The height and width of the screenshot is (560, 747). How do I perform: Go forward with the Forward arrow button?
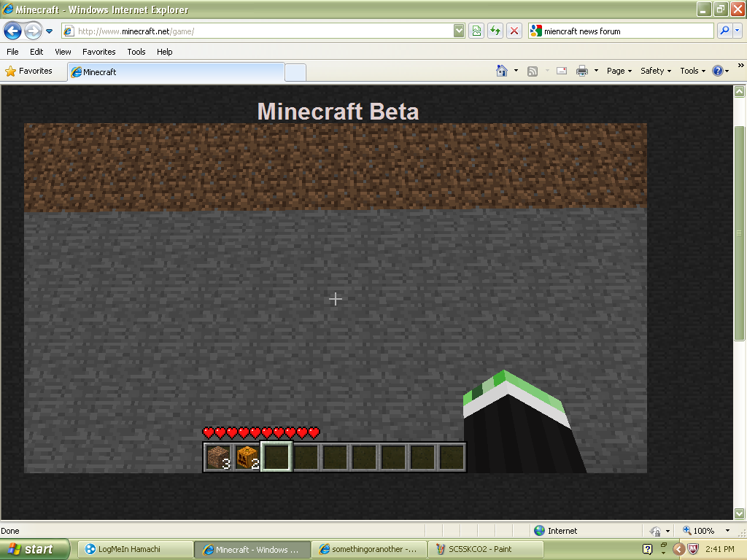[32, 31]
